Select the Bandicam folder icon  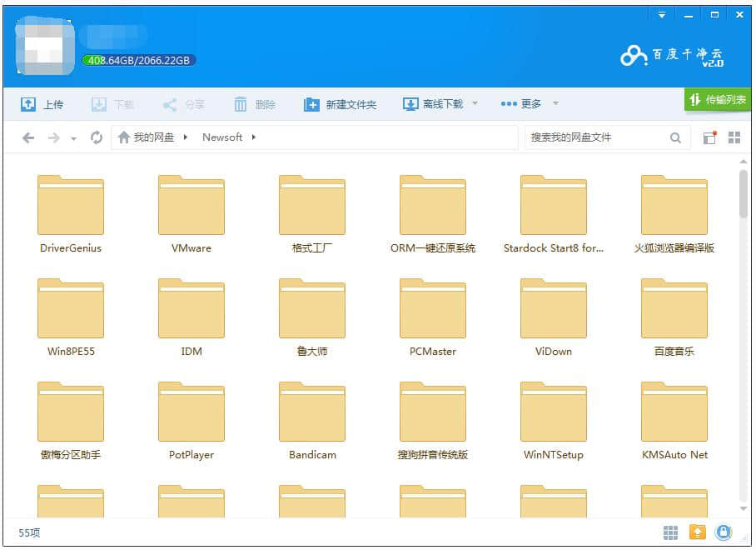click(x=312, y=412)
